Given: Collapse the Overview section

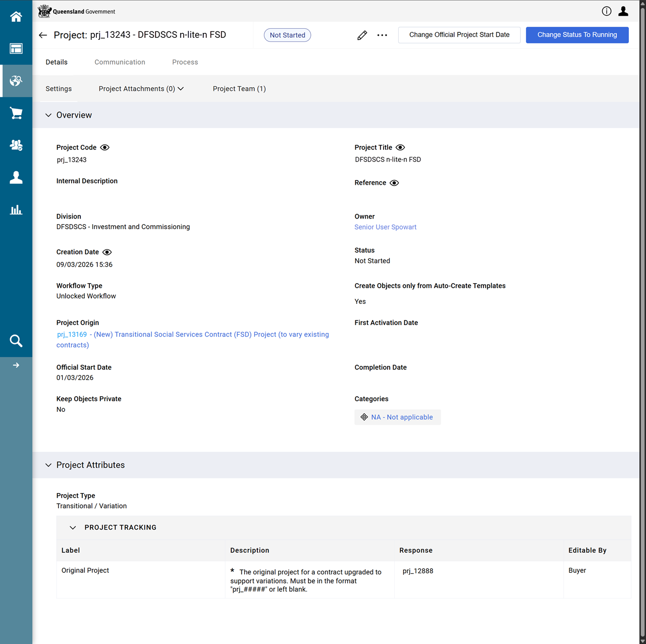Looking at the screenshot, I should pyautogui.click(x=48, y=115).
